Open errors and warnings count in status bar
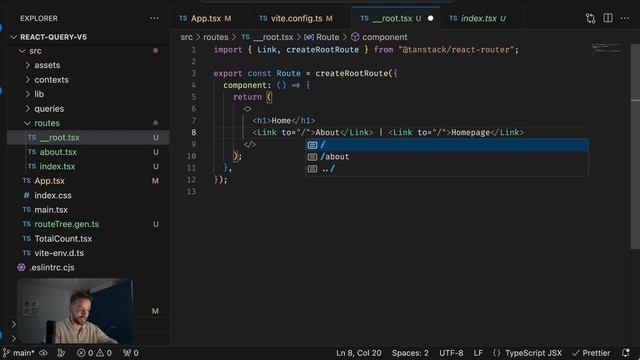Screen dimensions: 640x360 pos(94,353)
